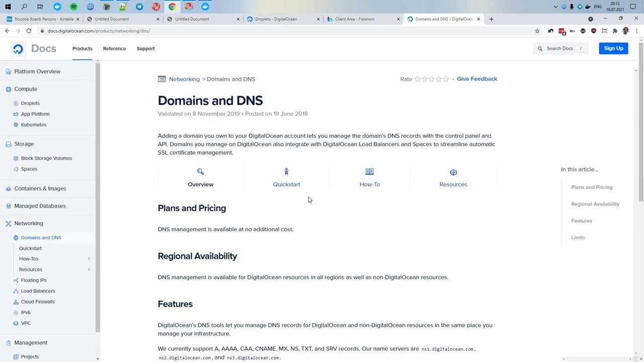The width and height of the screenshot is (644, 362).
Task: Click the Overview magnifier icon
Action: pos(200,172)
